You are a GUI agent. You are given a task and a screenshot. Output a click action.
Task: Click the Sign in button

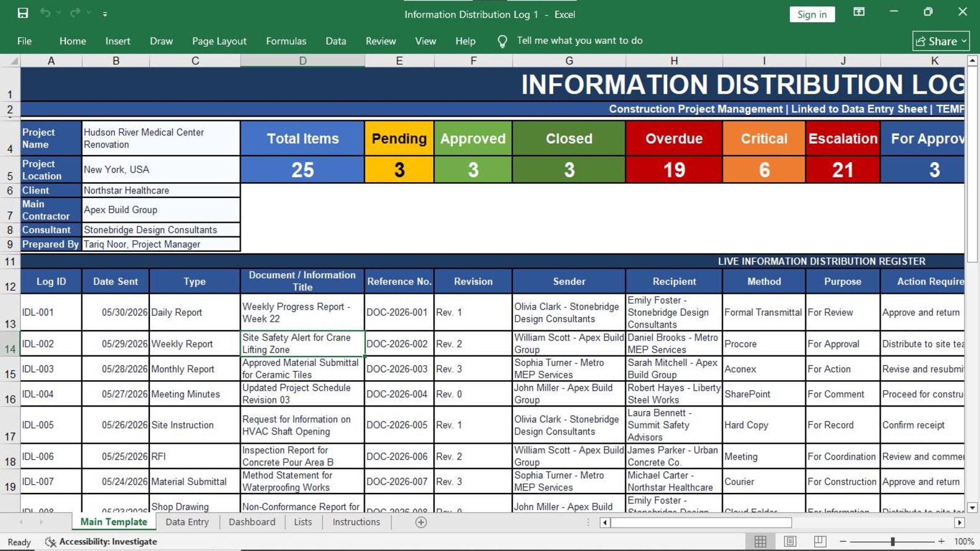coord(812,14)
